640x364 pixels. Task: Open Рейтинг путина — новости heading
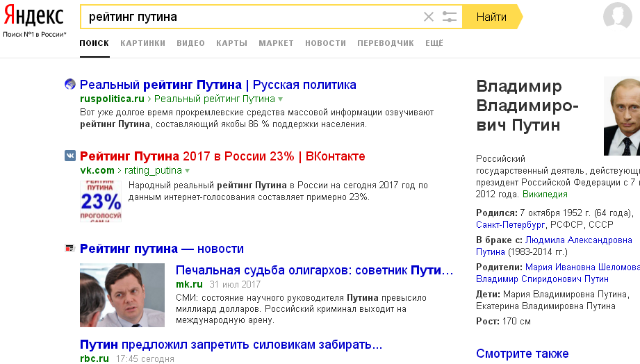(162, 249)
